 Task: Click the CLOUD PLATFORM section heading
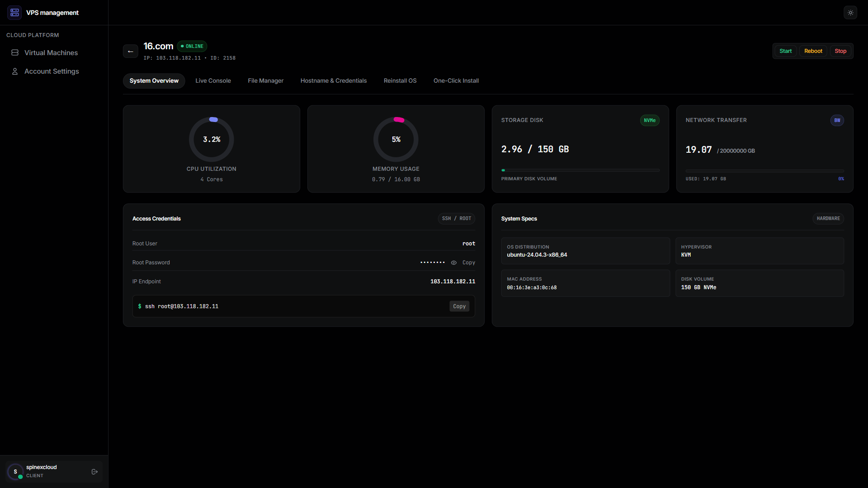click(x=33, y=35)
